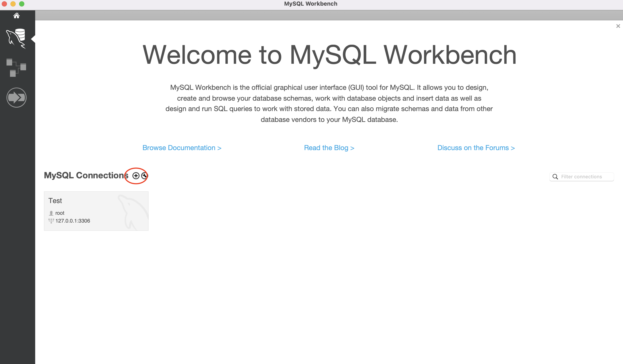Open Manage Connections wrench icon
The height and width of the screenshot is (364, 623).
[x=144, y=176]
